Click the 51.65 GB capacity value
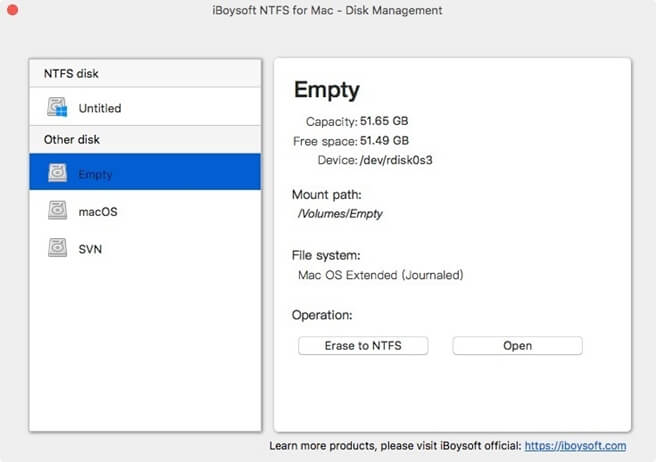The width and height of the screenshot is (656, 462). click(384, 121)
